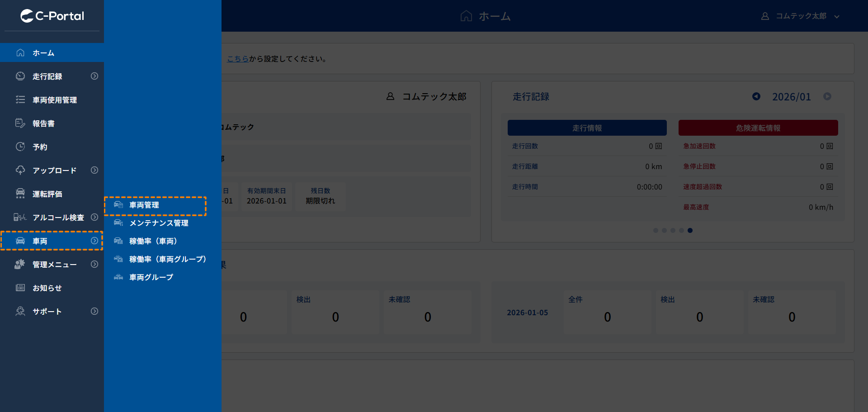Switch to the 走行情報 header button
Viewport: 868px width, 412px height.
click(587, 128)
